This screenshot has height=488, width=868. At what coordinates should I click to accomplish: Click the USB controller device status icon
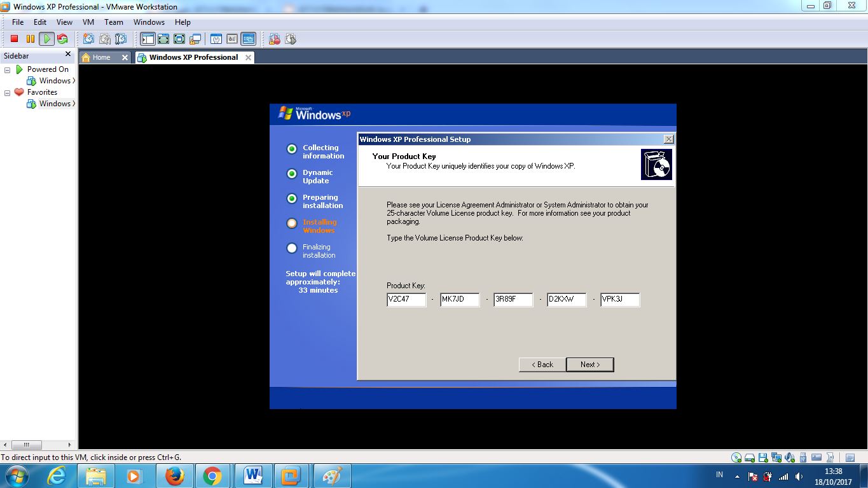click(804, 457)
